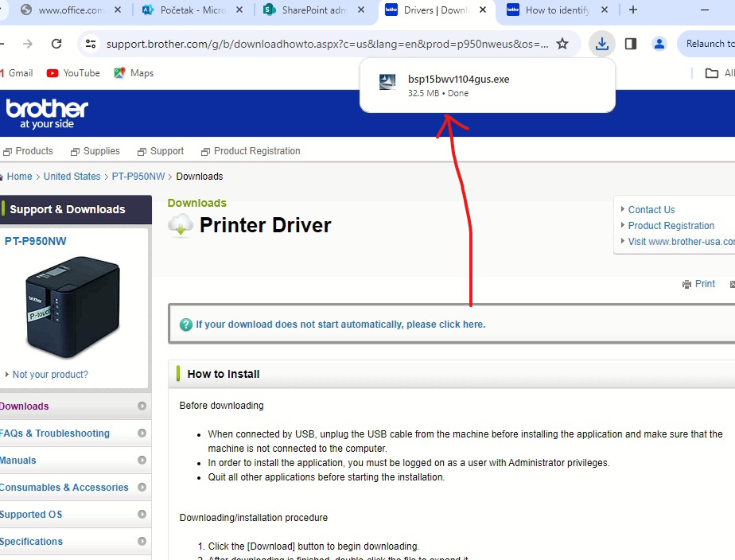This screenshot has width=735, height=560.
Task: Click the Contact Us link
Action: tap(651, 210)
